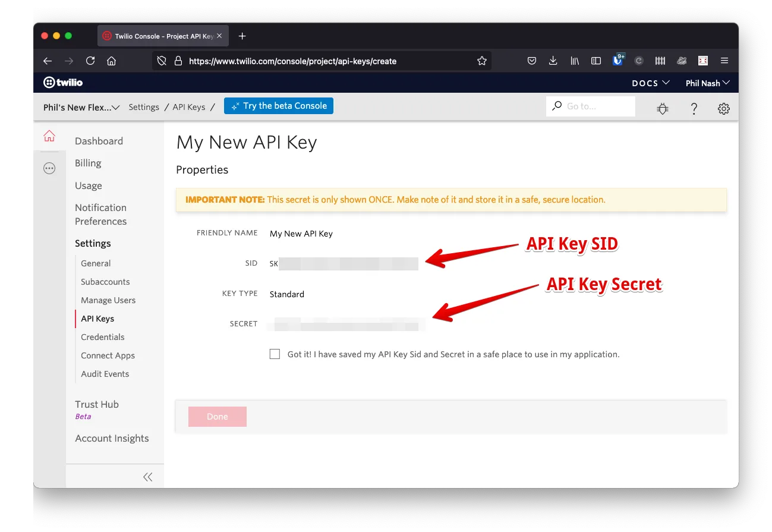
Task: Open a new tab with the plus button
Action: (242, 36)
